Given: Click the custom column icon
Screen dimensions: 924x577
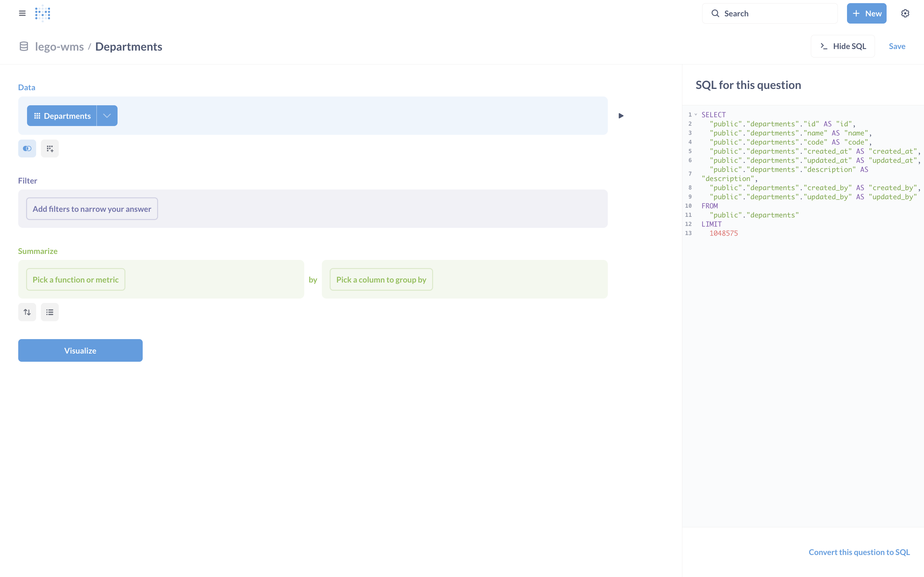Looking at the screenshot, I should tap(50, 148).
